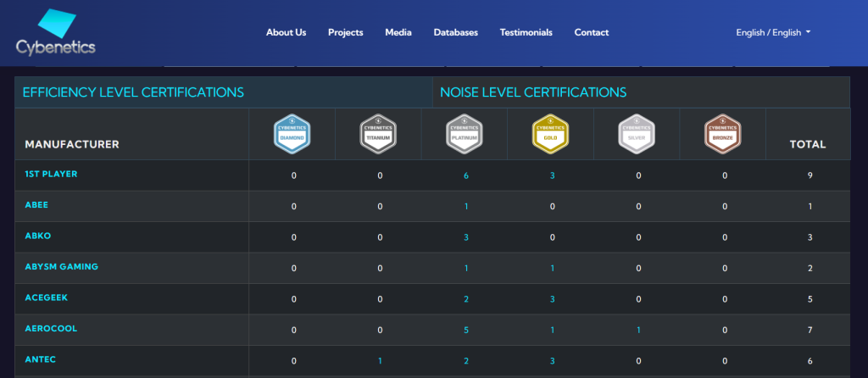Image resolution: width=868 pixels, height=378 pixels.
Task: Open the ANTEC manufacturer link
Action: tap(41, 359)
